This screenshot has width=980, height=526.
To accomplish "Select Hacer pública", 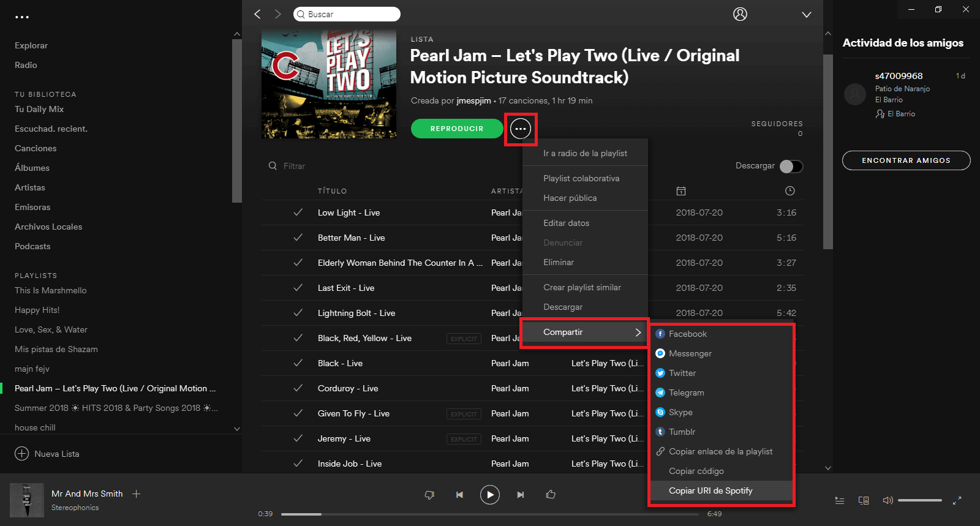I will 585,198.
